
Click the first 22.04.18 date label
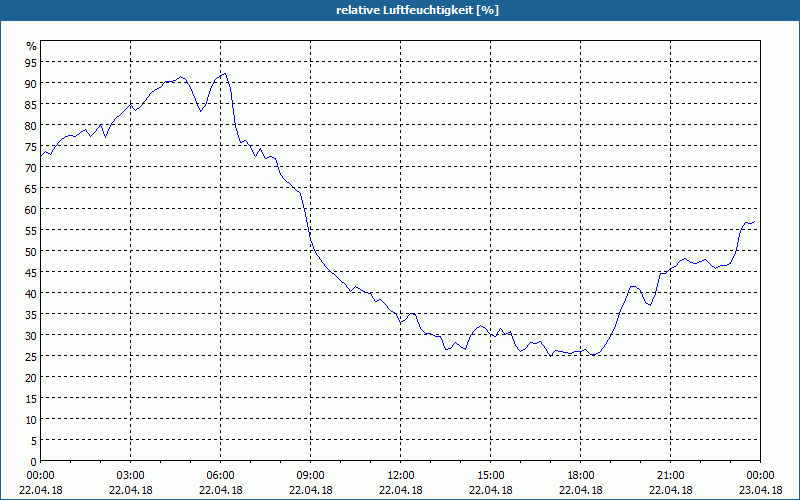pos(41,490)
